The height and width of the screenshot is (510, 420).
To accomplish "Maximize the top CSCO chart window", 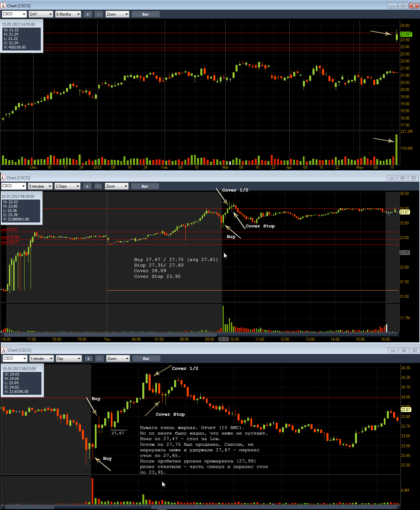I will pyautogui.click(x=403, y=6).
